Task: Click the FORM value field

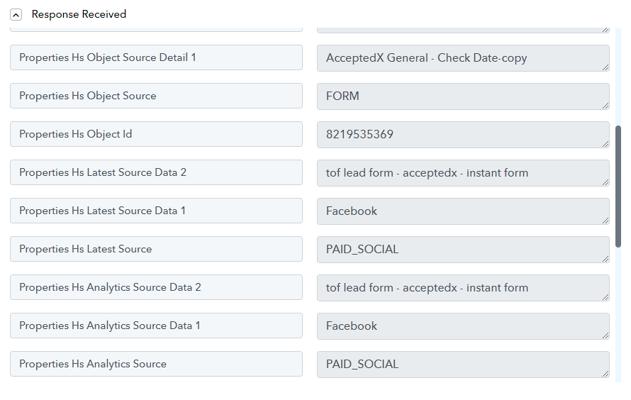Action: [462, 96]
